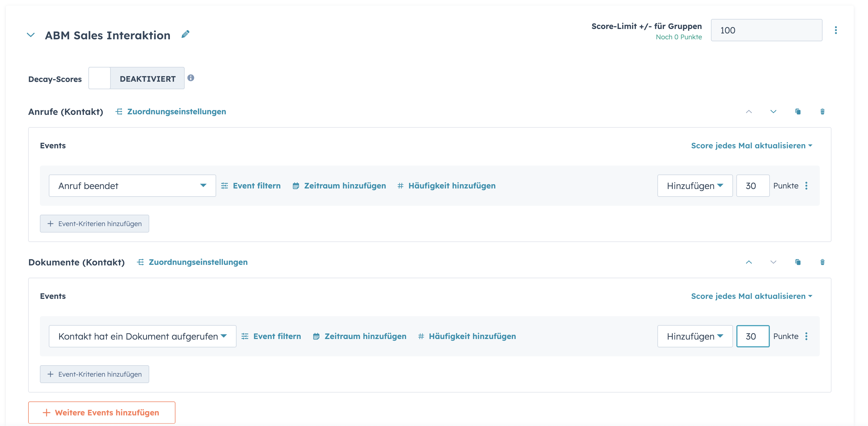868x426 pixels.
Task: Delete the Anrufe (Kontakt) group via trash icon
Action: point(823,112)
